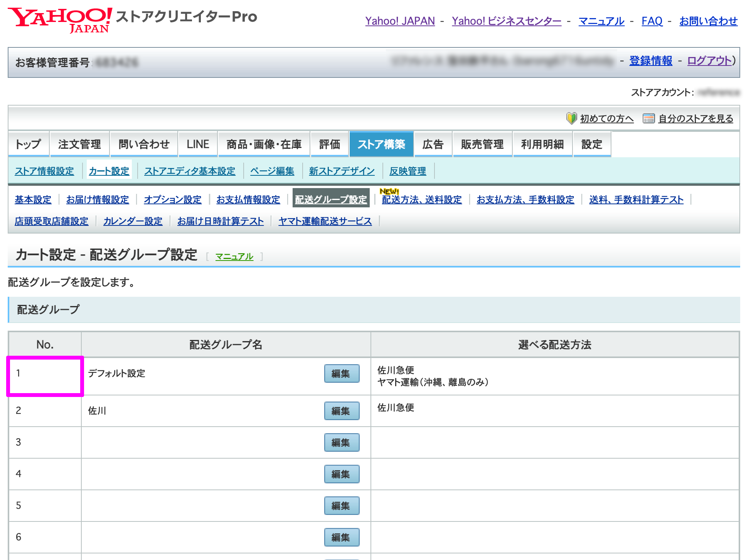The image size is (756, 560).
Task: Open ヤマト運輸配送サービス link
Action: (x=325, y=221)
